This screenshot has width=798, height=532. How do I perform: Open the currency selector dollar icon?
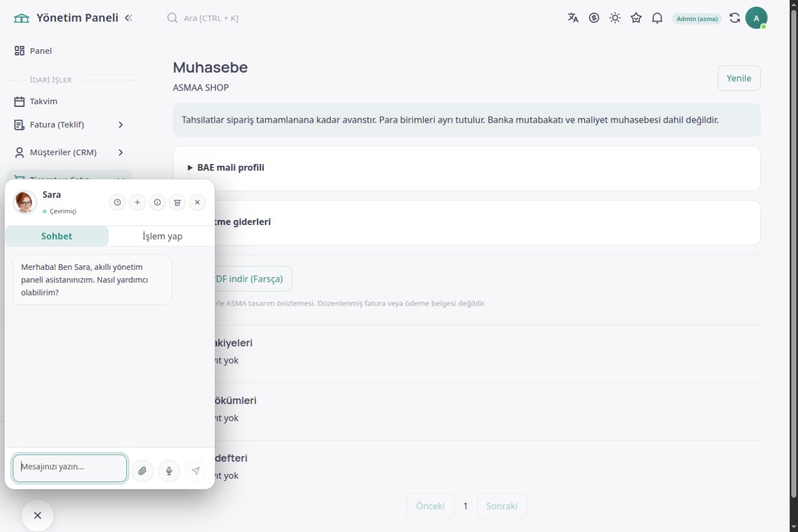[x=594, y=18]
